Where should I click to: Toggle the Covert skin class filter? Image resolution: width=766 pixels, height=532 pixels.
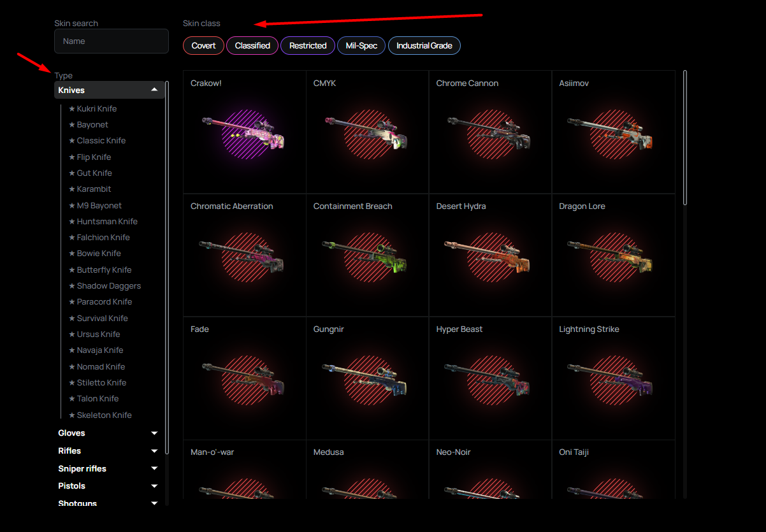[x=203, y=46]
